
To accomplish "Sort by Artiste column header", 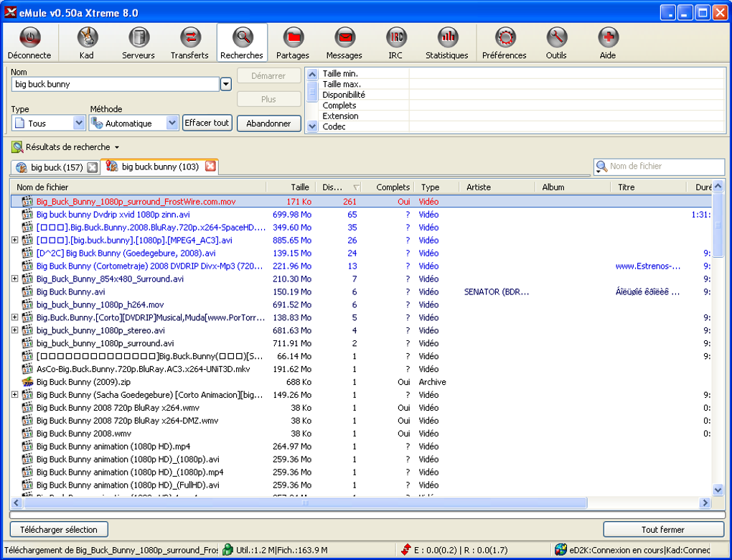I will (497, 187).
